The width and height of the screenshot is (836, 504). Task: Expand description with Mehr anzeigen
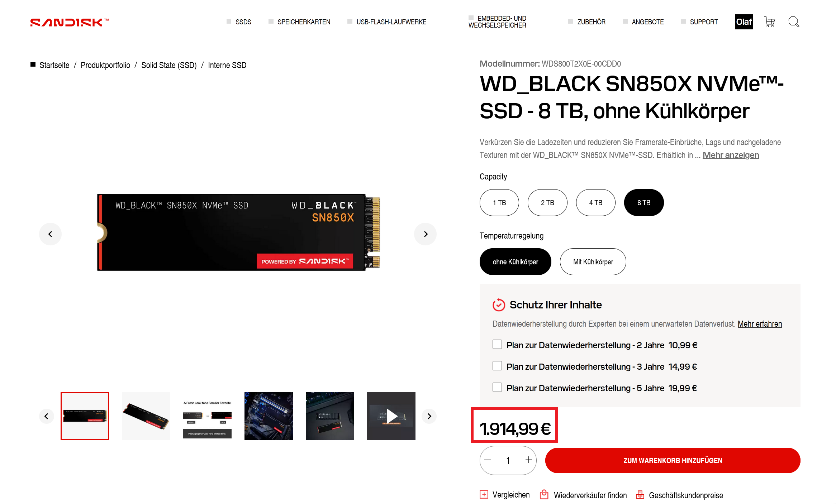tap(731, 155)
